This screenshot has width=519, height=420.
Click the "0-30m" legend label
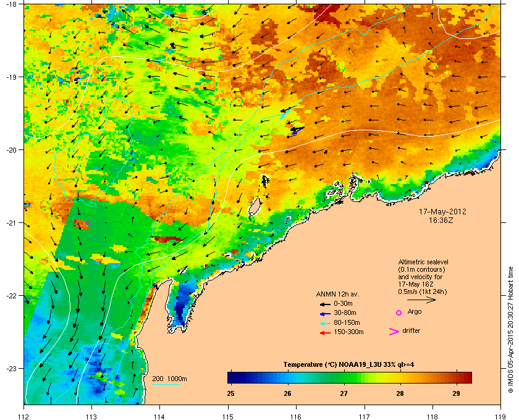pyautogui.click(x=343, y=303)
